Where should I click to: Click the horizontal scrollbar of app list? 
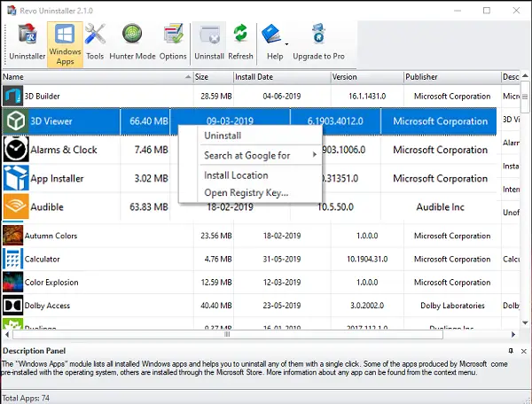tap(226, 335)
